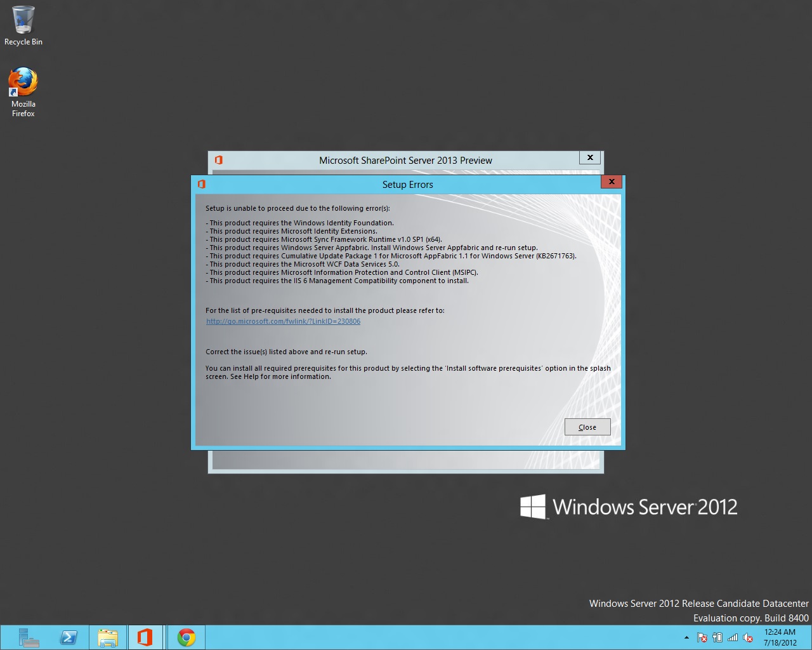812x650 pixels.
Task: Select the Setup Errors title bar
Action: point(407,184)
